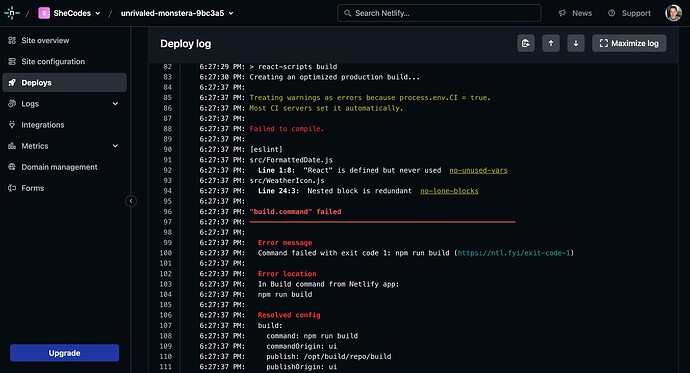Click the SheCodes team avatar icon

pos(44,13)
